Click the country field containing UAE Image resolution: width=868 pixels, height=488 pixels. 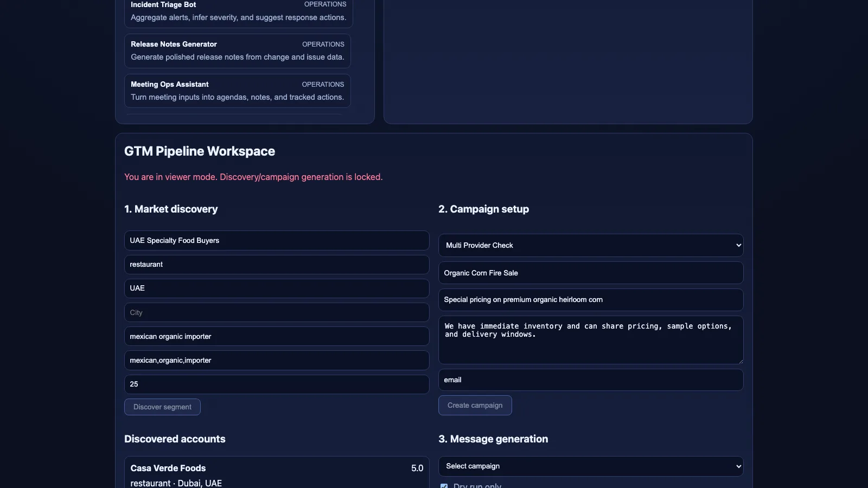276,288
